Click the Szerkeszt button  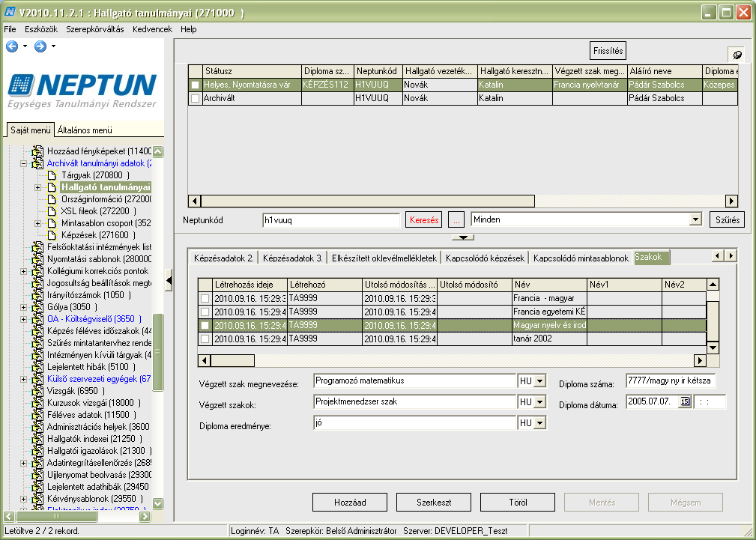(434, 503)
